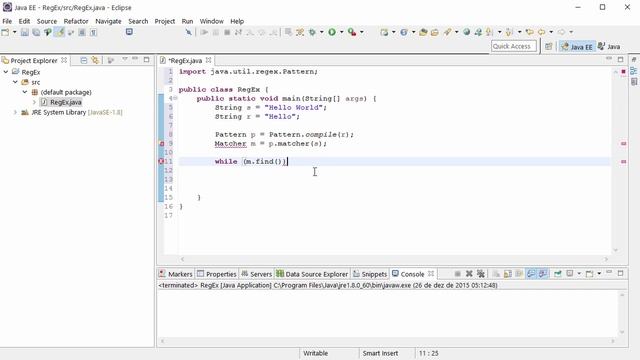640x360 pixels.
Task: Select RegEx.java in Project Explorer
Action: click(65, 102)
